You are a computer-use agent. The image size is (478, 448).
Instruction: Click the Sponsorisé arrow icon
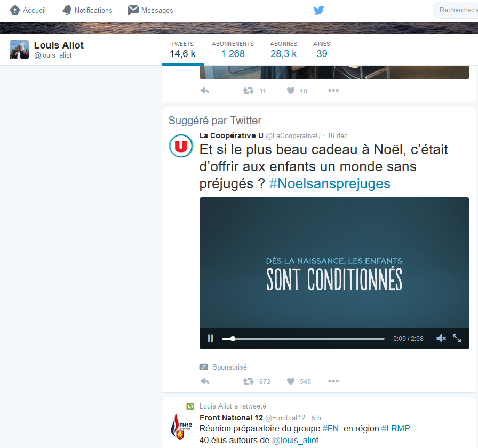click(203, 367)
